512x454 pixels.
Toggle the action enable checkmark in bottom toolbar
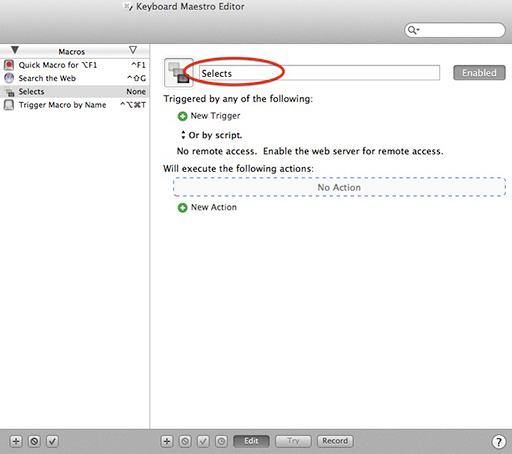click(x=203, y=441)
